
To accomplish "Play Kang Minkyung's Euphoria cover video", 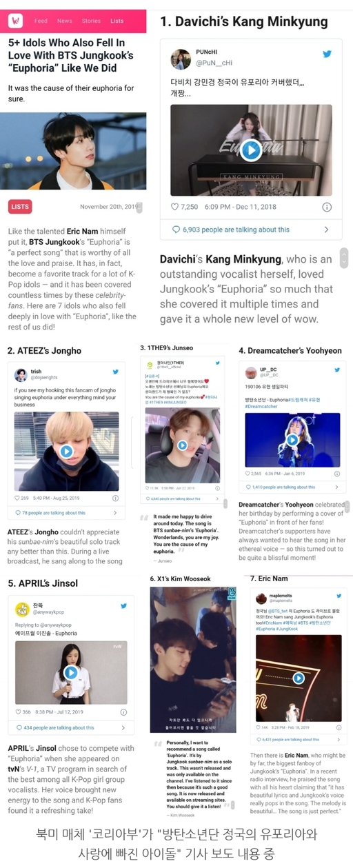I will [x=251, y=150].
